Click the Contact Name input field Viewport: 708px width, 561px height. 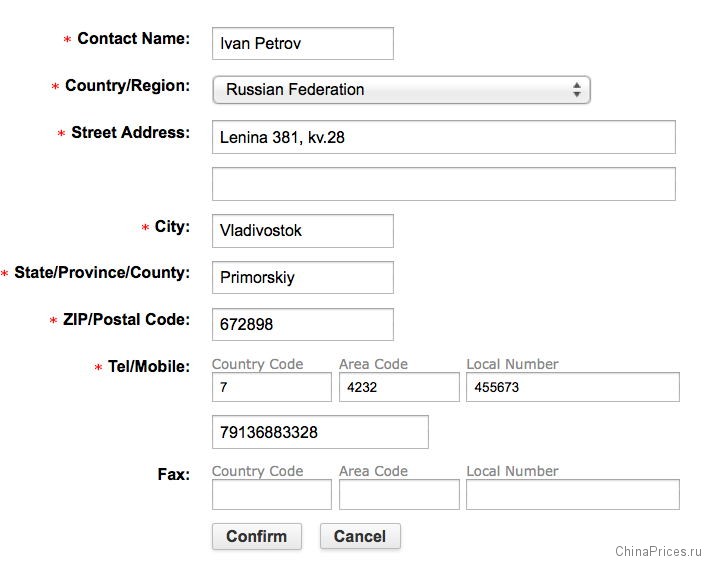pyautogui.click(x=302, y=43)
